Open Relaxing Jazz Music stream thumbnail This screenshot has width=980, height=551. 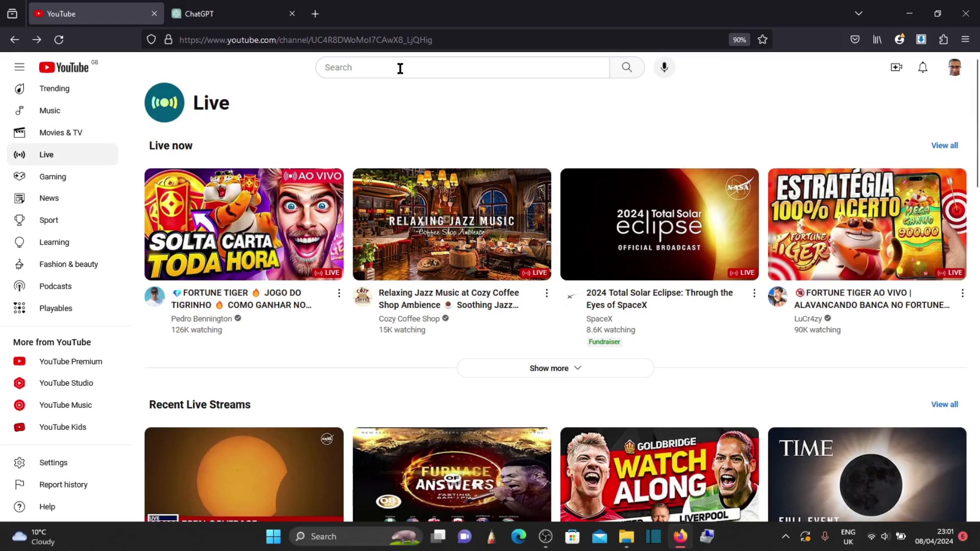coord(452,224)
